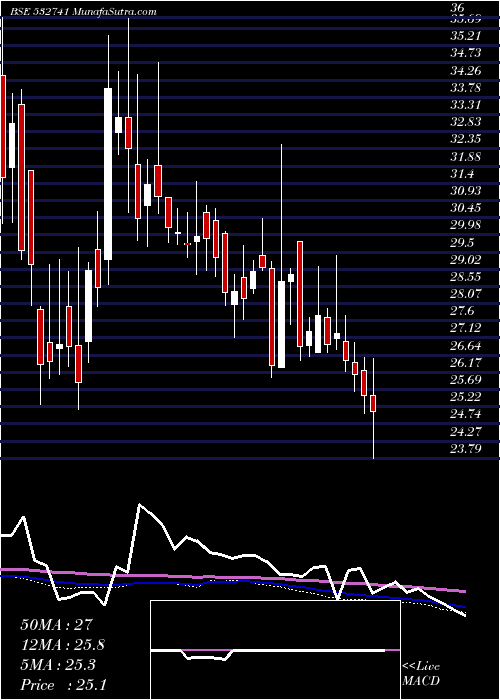The width and height of the screenshot is (500, 700).
Task: Click the 33.31 price axis label
Action: pyautogui.click(x=465, y=105)
